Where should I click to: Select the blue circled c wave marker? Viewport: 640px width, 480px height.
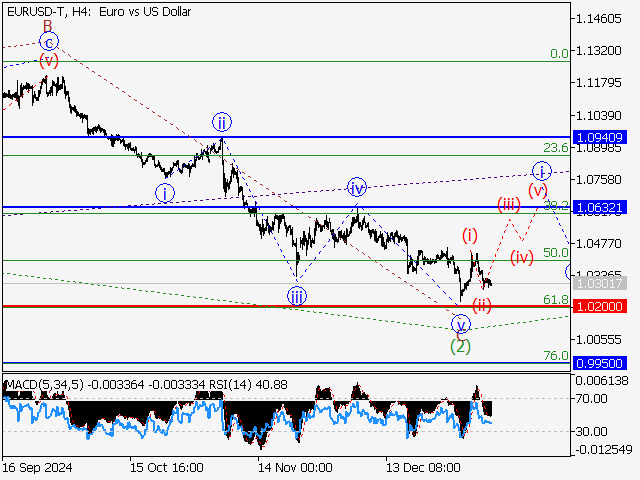point(48,42)
